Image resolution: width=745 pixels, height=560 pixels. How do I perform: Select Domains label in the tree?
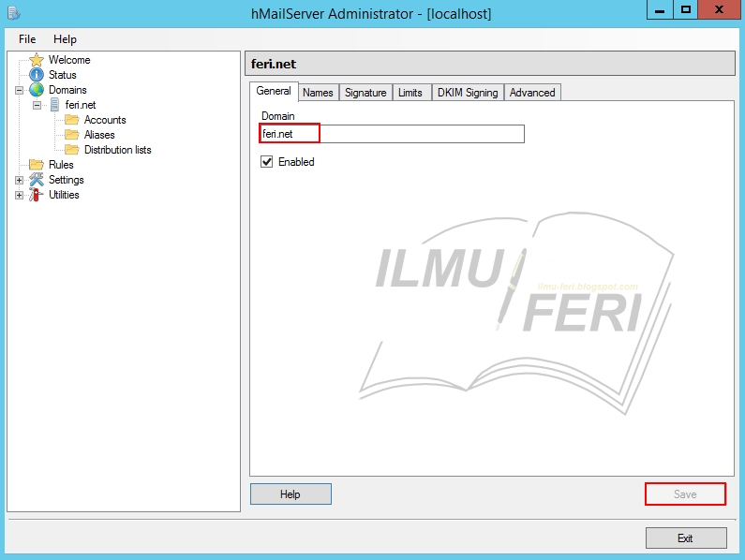click(67, 90)
